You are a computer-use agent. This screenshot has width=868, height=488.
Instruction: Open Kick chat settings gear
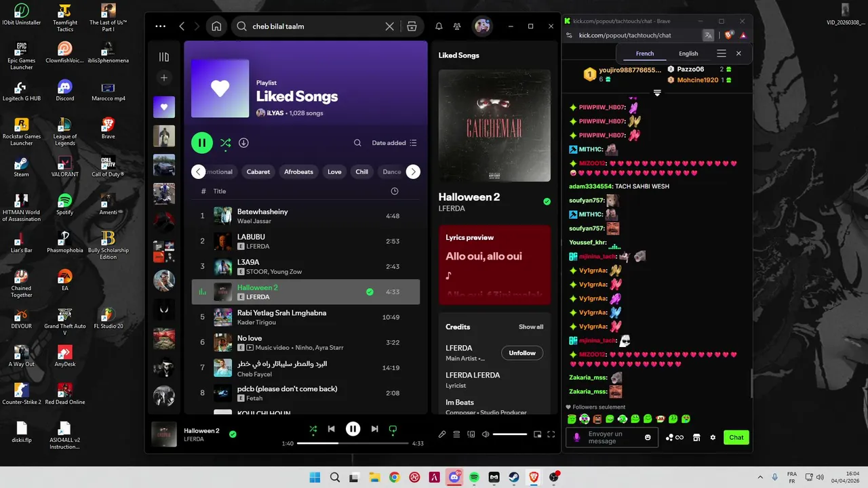pos(713,437)
